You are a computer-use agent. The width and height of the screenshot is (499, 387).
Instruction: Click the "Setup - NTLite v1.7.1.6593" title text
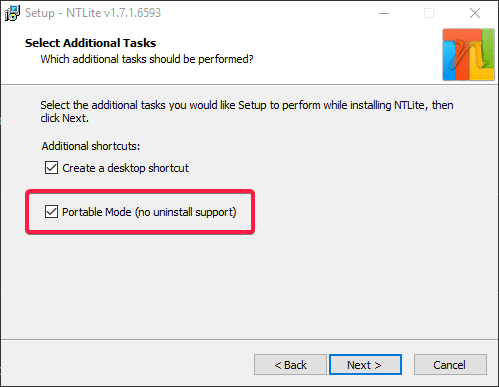93,13
